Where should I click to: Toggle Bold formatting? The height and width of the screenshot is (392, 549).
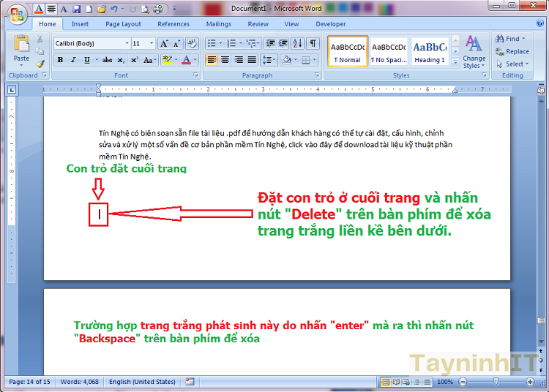[x=61, y=60]
